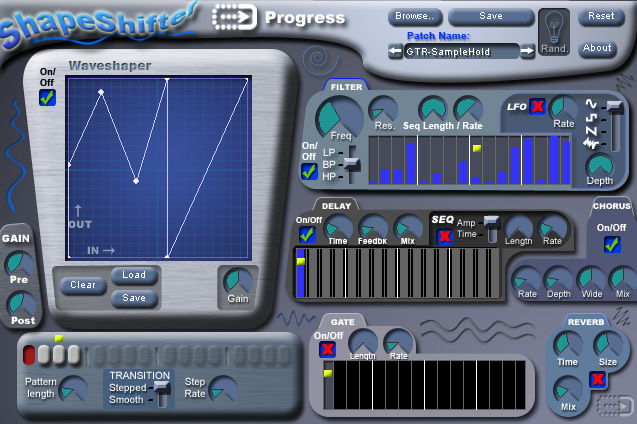Click the filter Seq Length knob
Image resolution: width=637 pixels, height=424 pixels.
[x=433, y=108]
